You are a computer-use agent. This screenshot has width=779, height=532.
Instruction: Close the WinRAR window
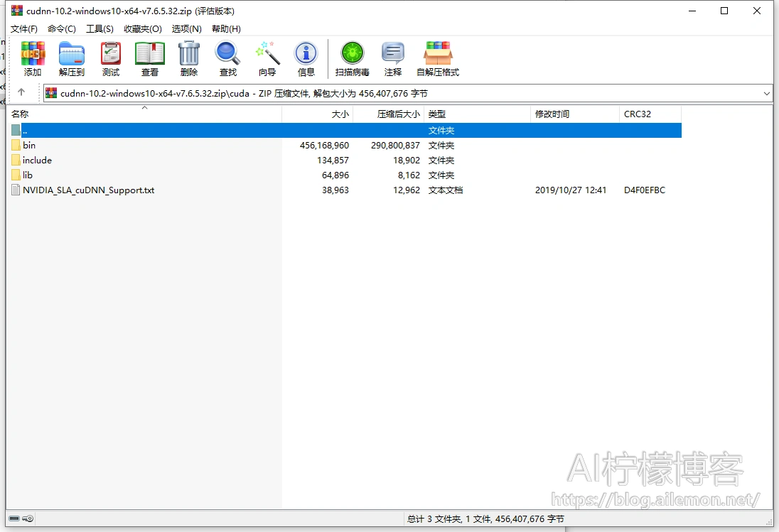(x=757, y=11)
